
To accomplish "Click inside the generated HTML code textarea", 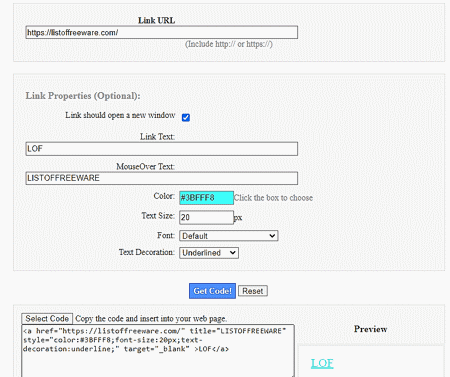I will click(158, 351).
